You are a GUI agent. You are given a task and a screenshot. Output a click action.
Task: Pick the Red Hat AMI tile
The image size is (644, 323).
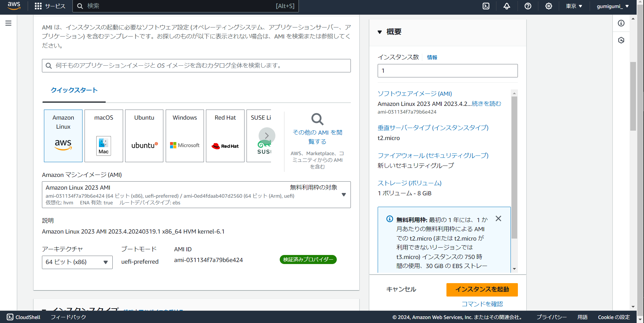tap(225, 135)
